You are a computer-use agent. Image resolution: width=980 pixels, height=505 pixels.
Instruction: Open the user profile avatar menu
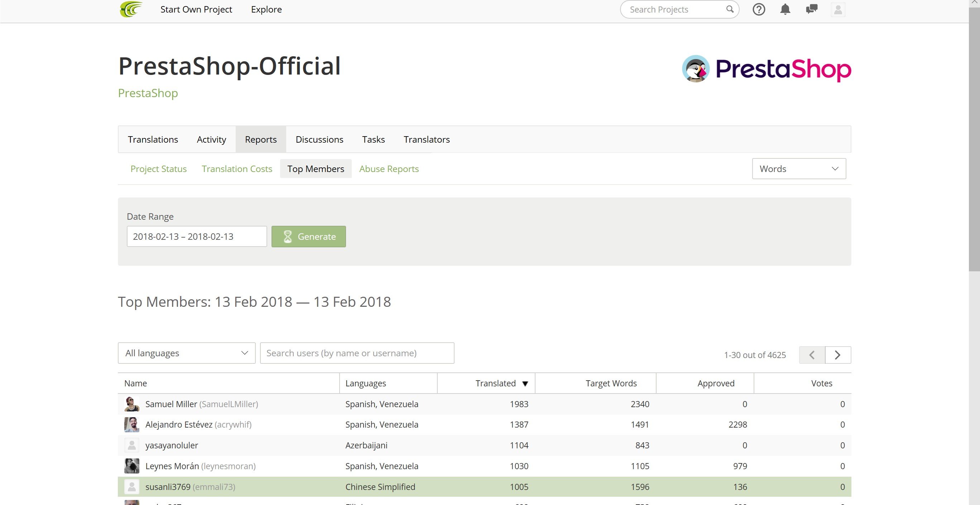pyautogui.click(x=838, y=10)
